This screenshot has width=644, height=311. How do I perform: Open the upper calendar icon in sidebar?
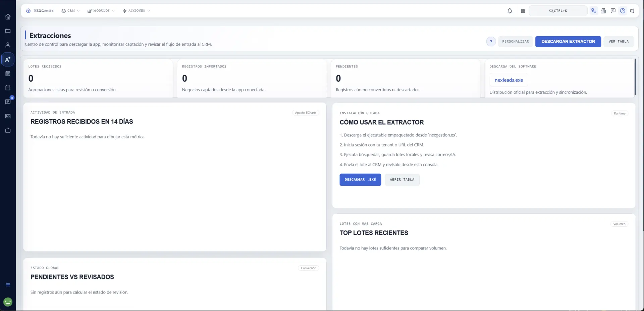(x=8, y=74)
